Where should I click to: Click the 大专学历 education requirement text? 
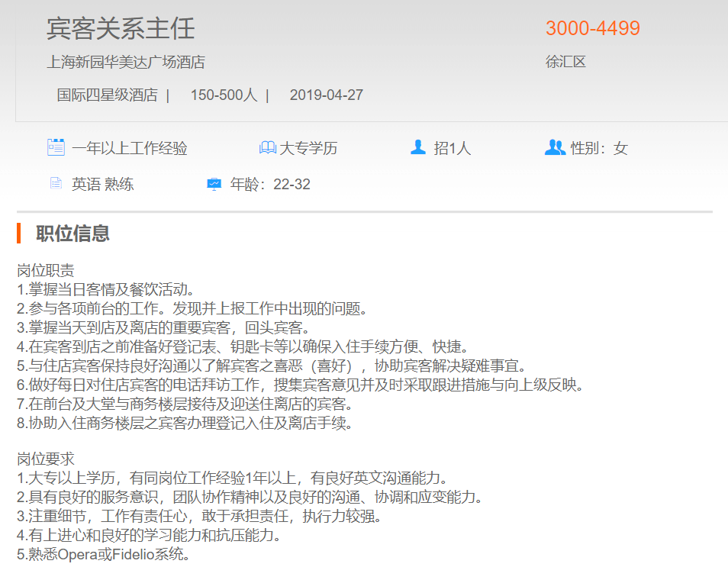(x=308, y=148)
